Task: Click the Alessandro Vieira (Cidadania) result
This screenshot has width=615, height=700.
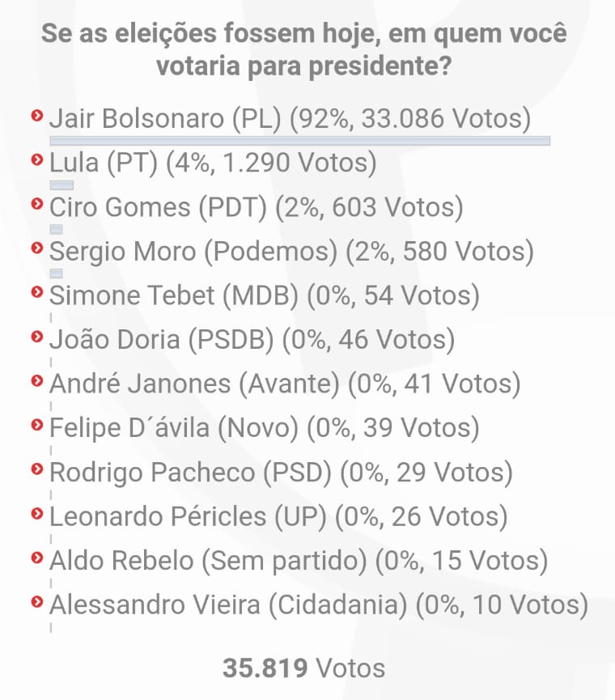Action: click(318, 604)
